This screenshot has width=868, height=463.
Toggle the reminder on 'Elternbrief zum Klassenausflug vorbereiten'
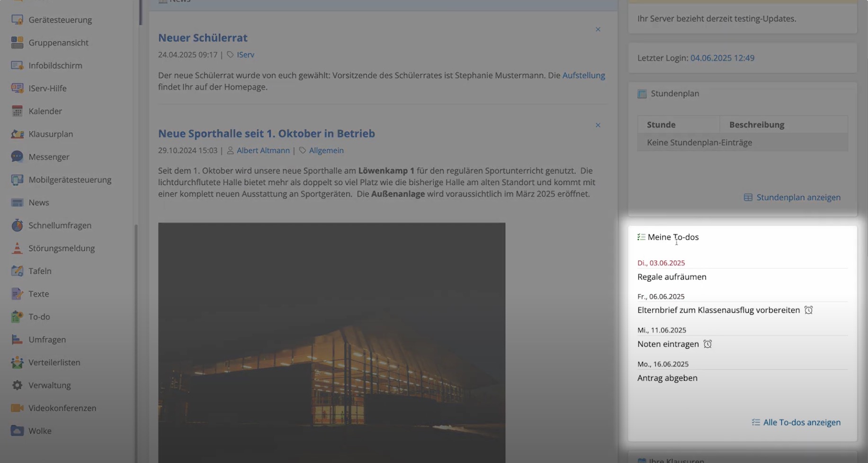[x=808, y=309]
